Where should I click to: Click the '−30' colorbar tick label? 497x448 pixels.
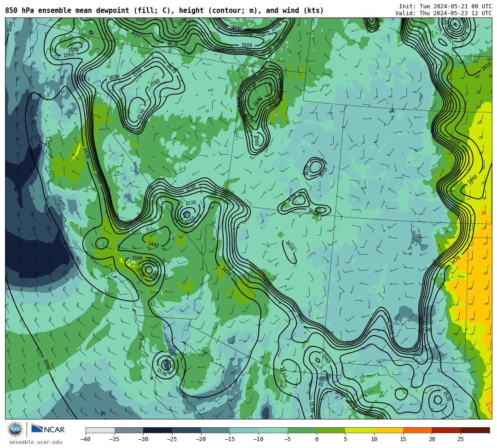click(x=143, y=439)
